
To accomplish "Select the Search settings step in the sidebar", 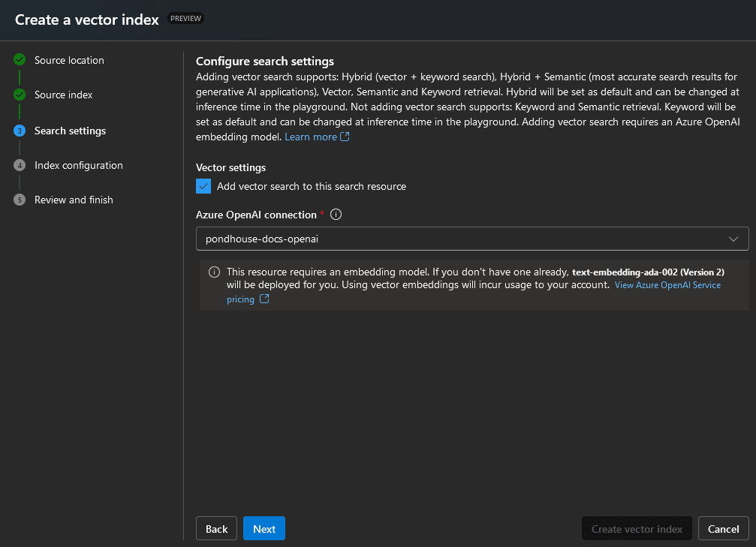I will click(x=69, y=131).
